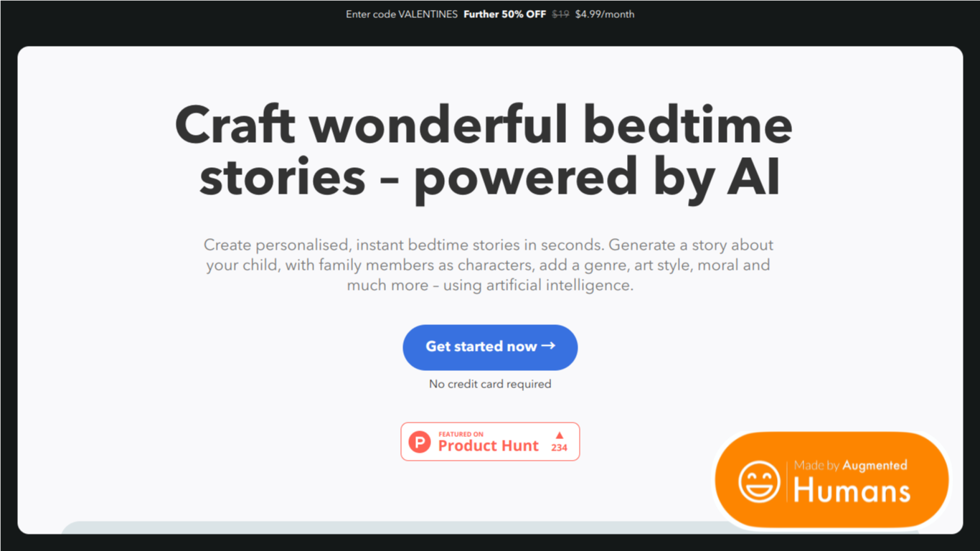This screenshot has width=980, height=551.
Task: Click the VALENTINES promo code text
Action: click(428, 14)
